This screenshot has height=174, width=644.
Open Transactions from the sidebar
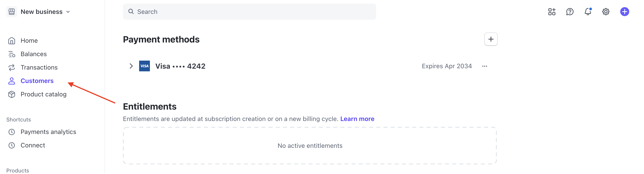tap(11, 67)
